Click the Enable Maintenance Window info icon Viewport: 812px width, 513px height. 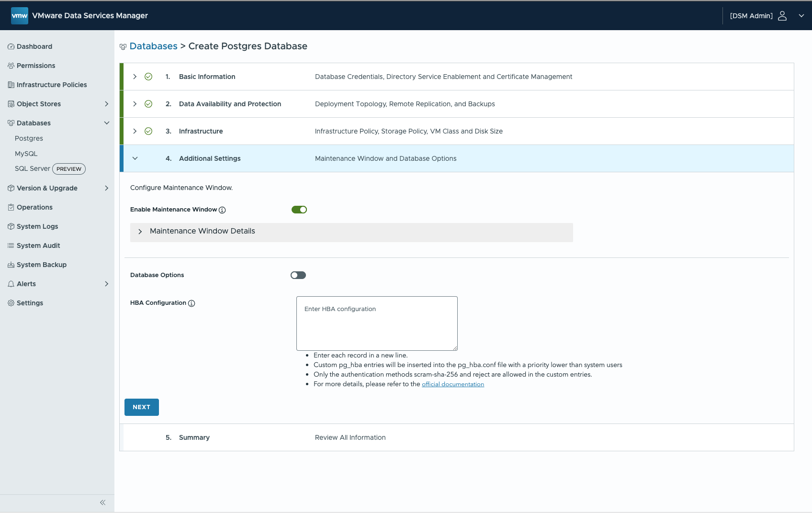222,210
